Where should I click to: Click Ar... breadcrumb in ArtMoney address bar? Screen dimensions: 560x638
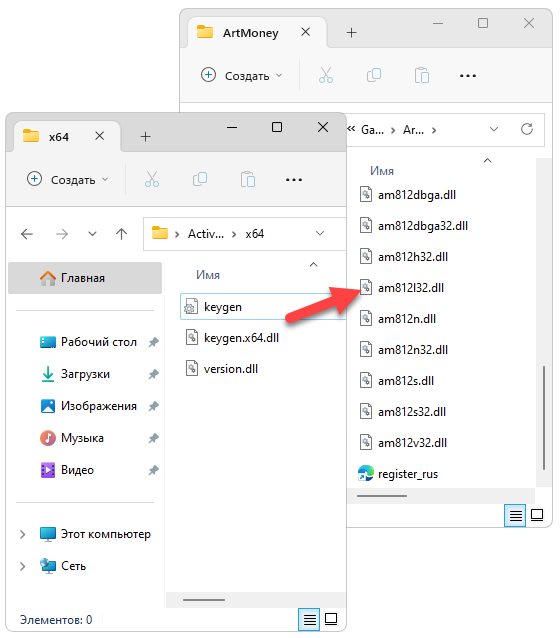(x=413, y=130)
